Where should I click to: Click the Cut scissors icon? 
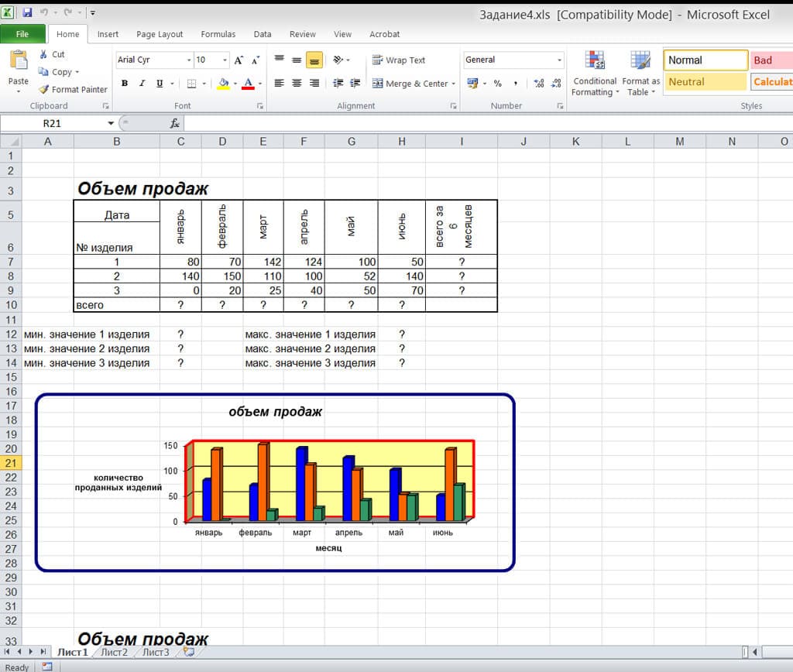[44, 54]
